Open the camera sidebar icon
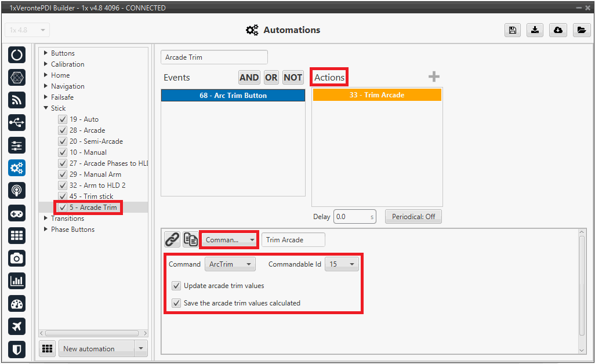 coord(17,259)
